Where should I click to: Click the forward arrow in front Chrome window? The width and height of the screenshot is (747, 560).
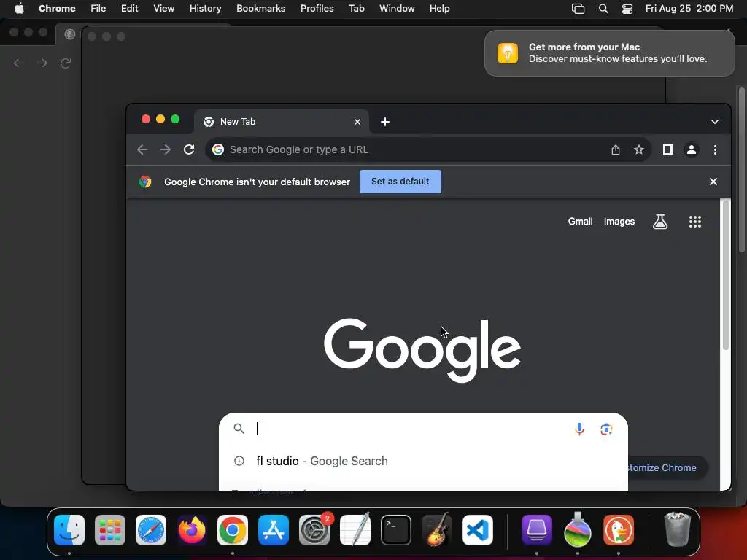click(x=166, y=149)
